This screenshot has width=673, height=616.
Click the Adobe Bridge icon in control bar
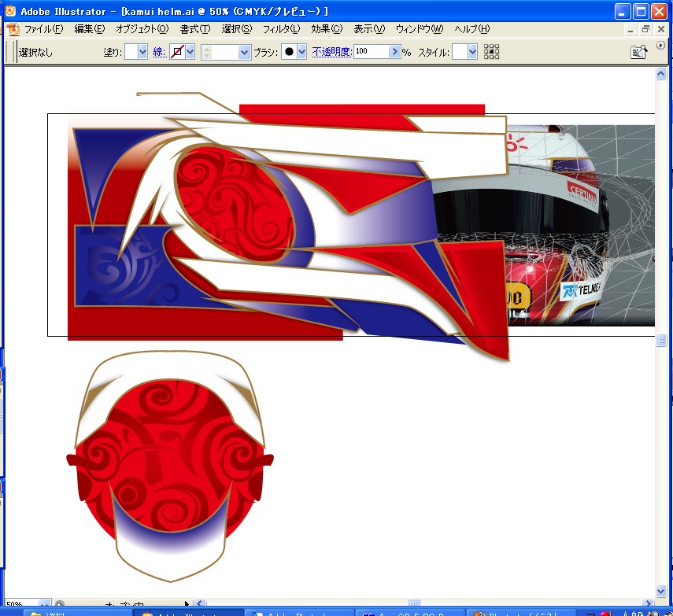pos(638,52)
